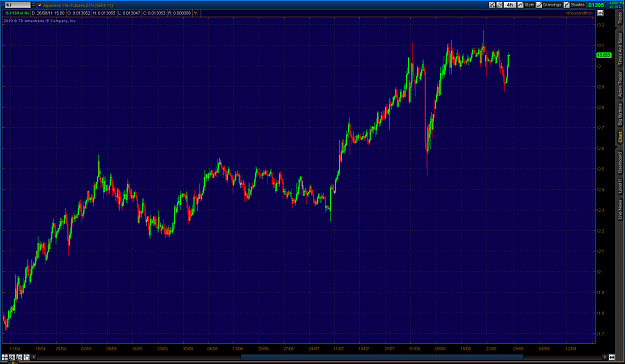Open the Dashboard side tab
Viewport: 625px width, 364px height.
point(620,163)
